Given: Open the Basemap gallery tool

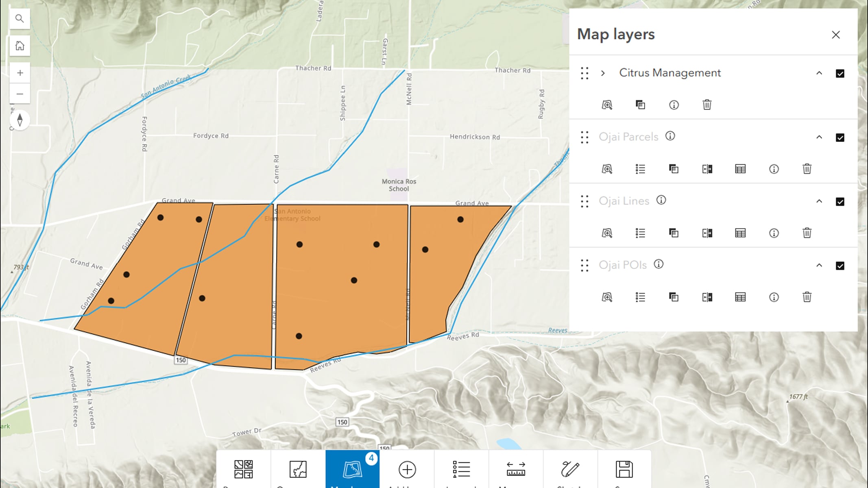Looking at the screenshot, I should coord(243,469).
